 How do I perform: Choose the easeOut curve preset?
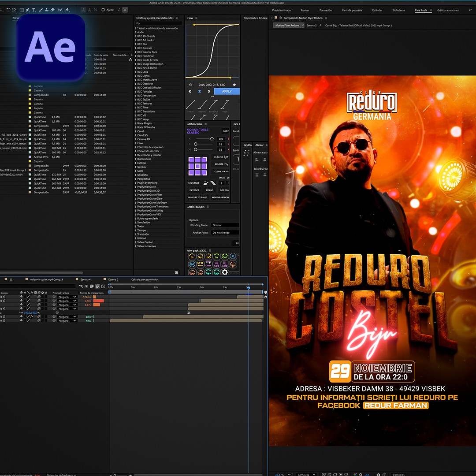pos(213,105)
